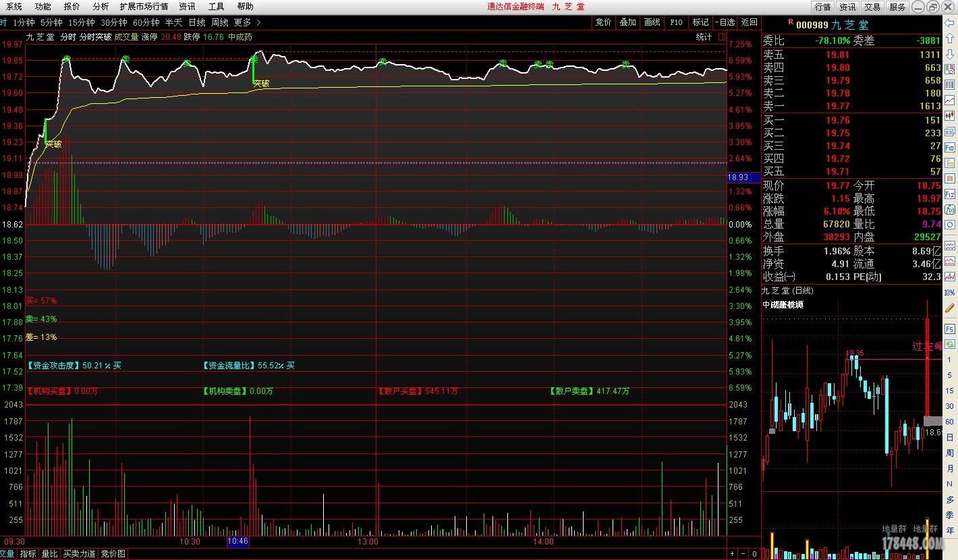
Task: Click the back arrow sidebar icon
Action: [950, 22]
